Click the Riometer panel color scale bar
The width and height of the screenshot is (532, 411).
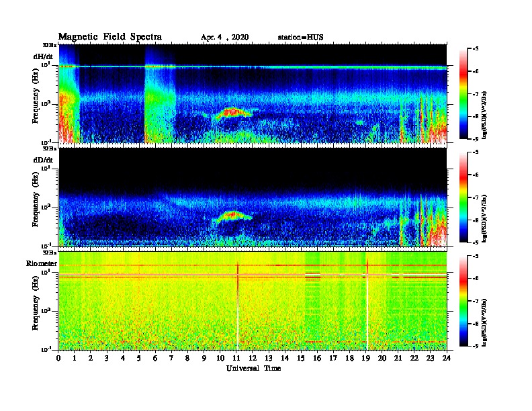tap(463, 301)
